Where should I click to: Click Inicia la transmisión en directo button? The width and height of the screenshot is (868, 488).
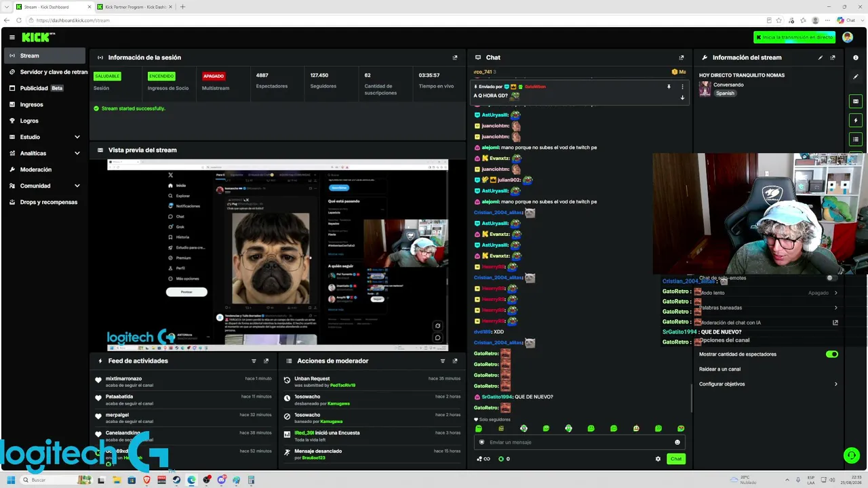(794, 37)
